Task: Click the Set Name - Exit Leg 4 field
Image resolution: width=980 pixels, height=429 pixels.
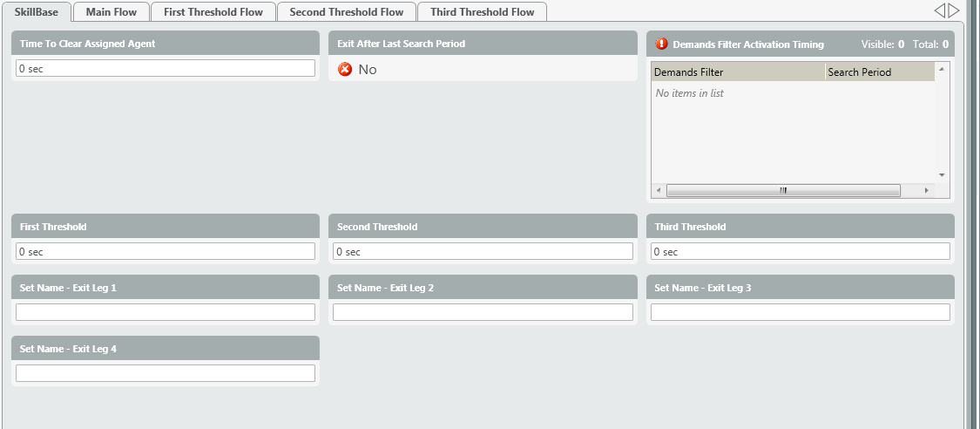Action: (166, 373)
